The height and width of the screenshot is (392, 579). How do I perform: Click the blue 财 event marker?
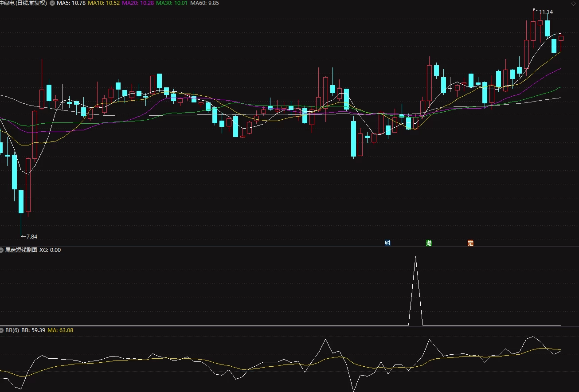387,243
